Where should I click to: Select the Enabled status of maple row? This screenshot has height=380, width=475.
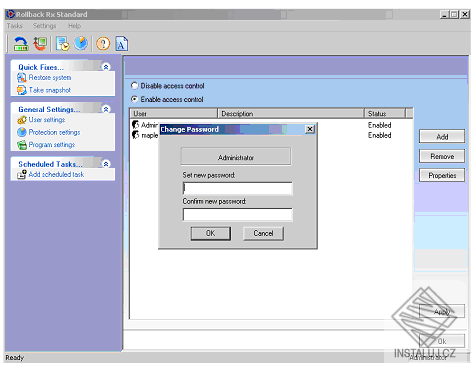point(380,135)
